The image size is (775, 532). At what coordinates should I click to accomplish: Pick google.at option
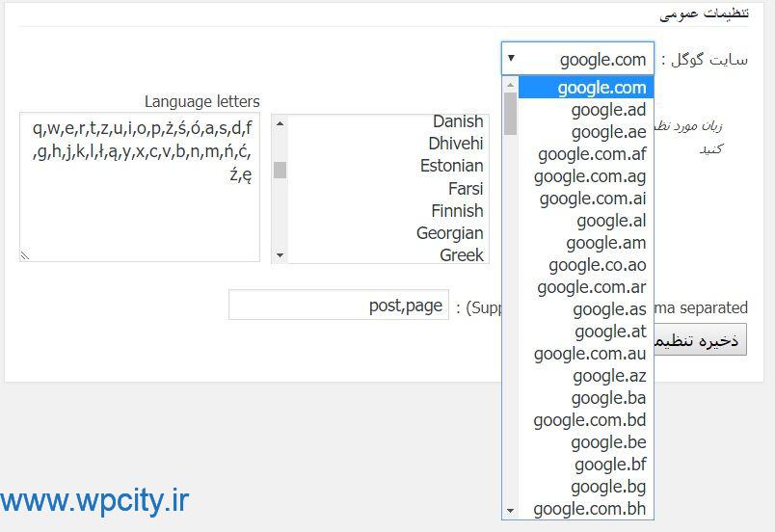pyautogui.click(x=586, y=332)
